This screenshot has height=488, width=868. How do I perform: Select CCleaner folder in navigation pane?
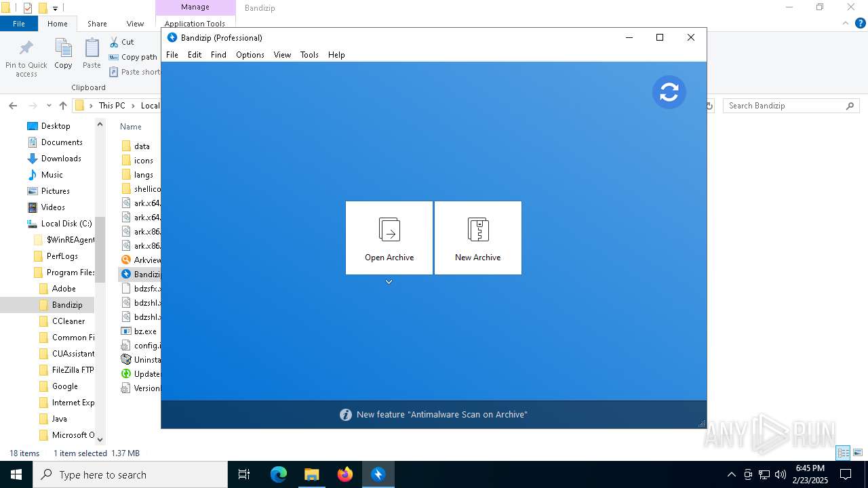pyautogui.click(x=68, y=321)
